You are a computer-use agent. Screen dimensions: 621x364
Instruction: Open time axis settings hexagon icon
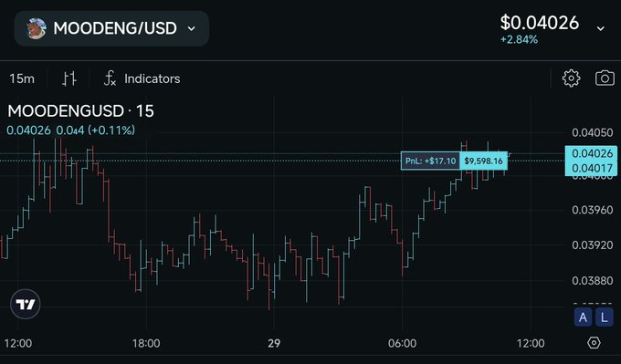pyautogui.click(x=594, y=343)
